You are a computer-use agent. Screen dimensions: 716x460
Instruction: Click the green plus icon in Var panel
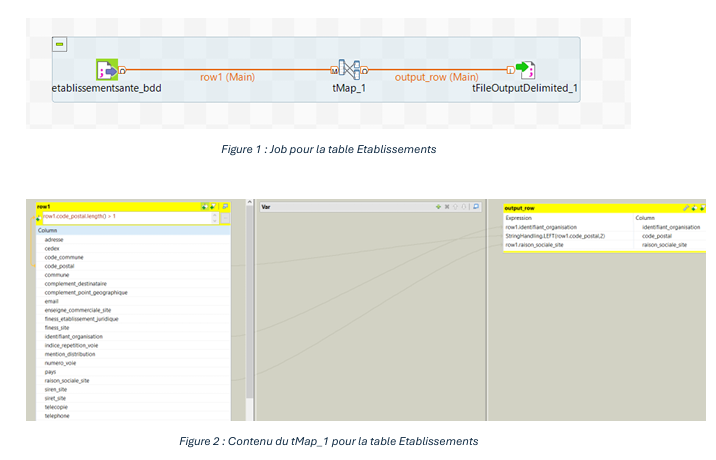coord(437,207)
